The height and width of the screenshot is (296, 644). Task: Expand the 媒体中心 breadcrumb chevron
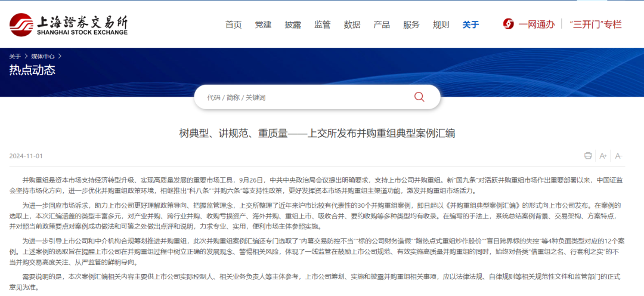click(x=60, y=56)
